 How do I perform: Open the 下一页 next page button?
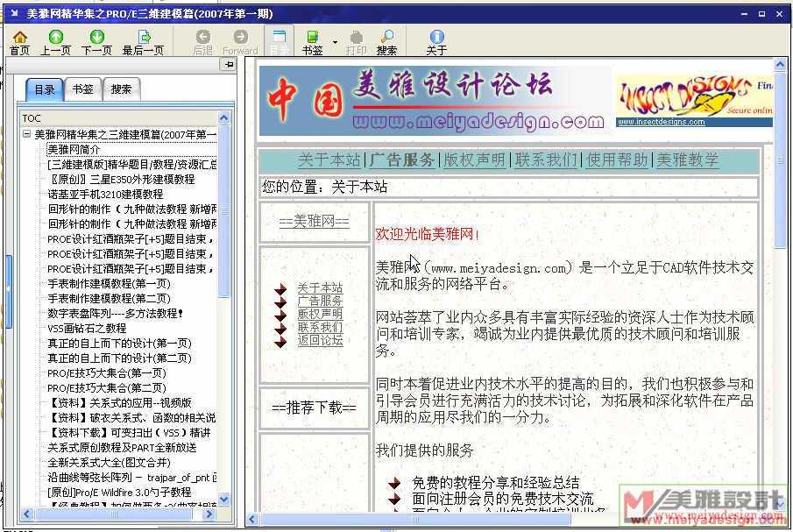(96, 42)
